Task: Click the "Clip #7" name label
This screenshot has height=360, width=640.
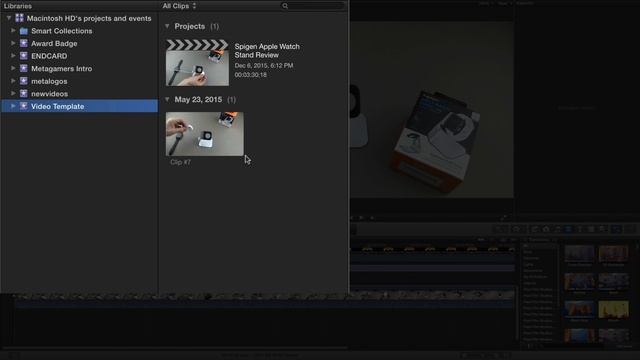Action: pos(180,162)
